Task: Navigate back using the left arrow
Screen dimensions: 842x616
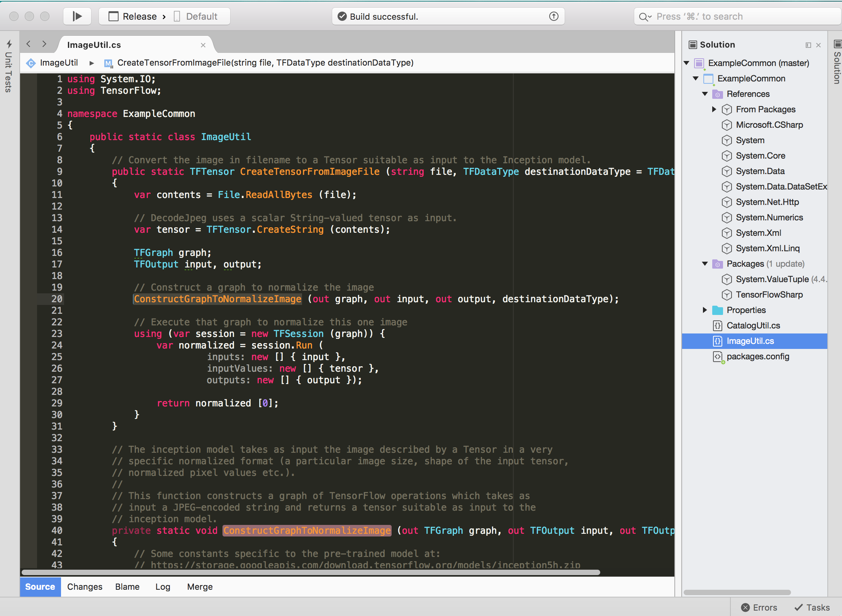Action: coord(28,44)
